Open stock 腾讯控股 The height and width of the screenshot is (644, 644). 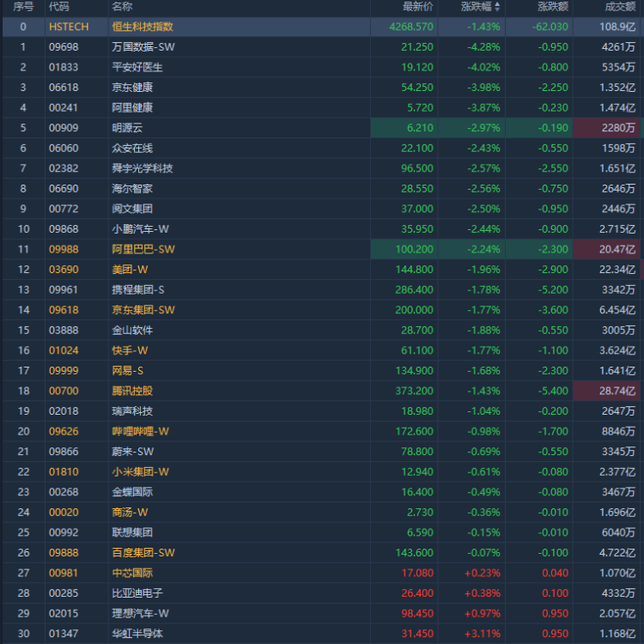coord(132,391)
